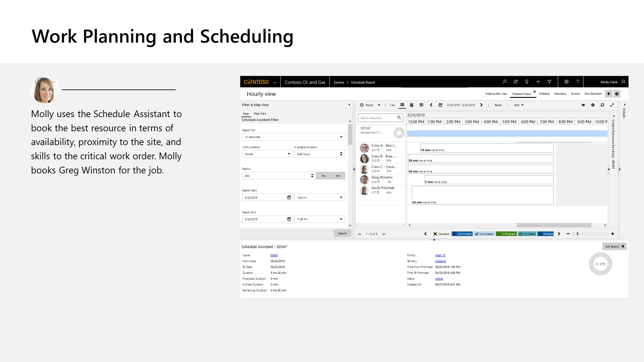
Task: Select mi radius unit
Action: click(x=323, y=176)
